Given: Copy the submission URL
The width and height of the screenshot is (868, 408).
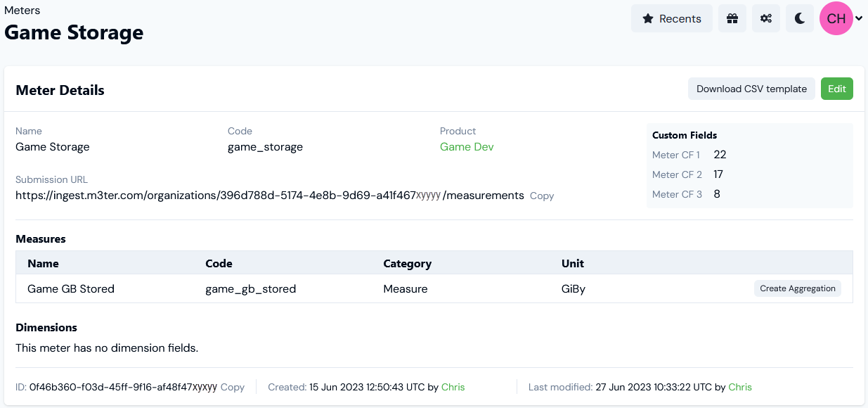Looking at the screenshot, I should [541, 196].
